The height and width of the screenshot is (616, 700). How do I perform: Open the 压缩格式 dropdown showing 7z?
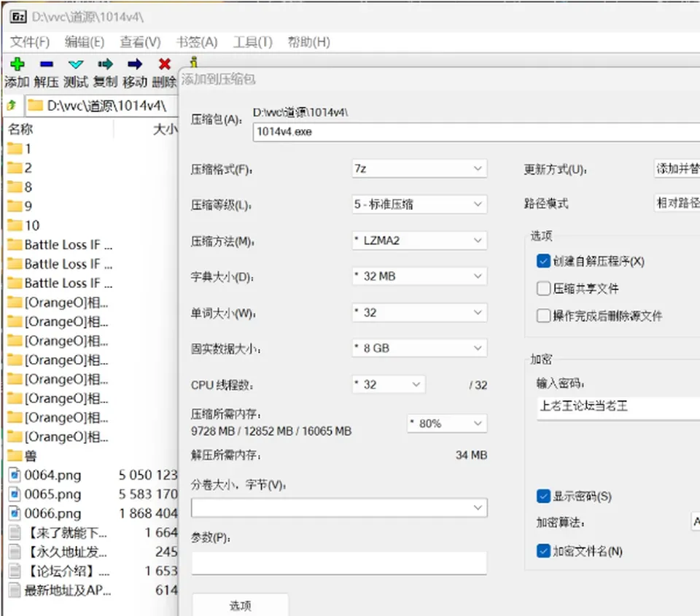coord(419,168)
